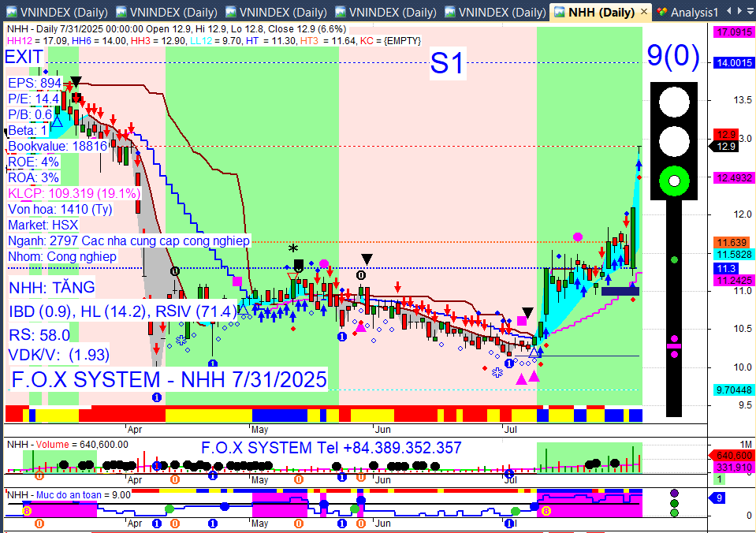
Task: Click the blue 9 safety level label
Action: coord(718,498)
